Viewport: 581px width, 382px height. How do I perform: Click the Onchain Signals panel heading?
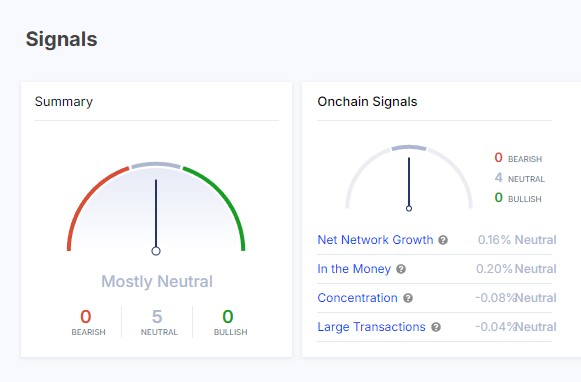click(367, 102)
